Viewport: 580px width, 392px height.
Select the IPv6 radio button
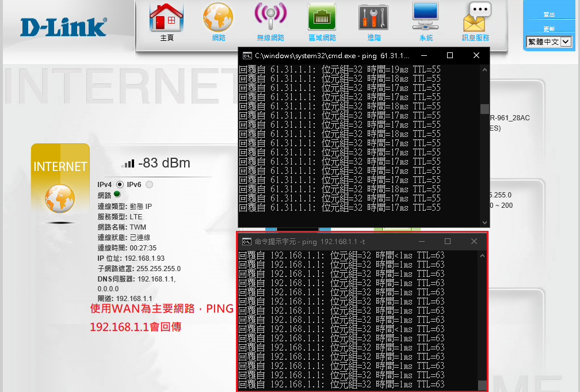(150, 184)
